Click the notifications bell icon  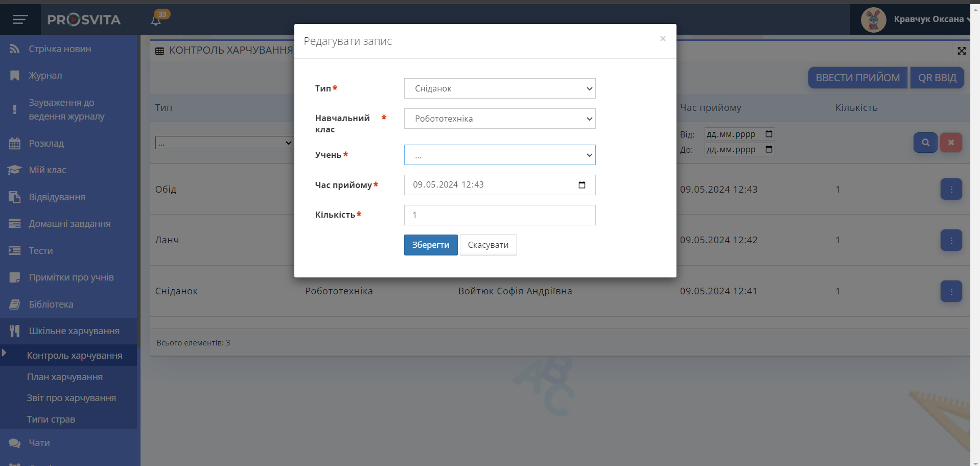[x=156, y=20]
